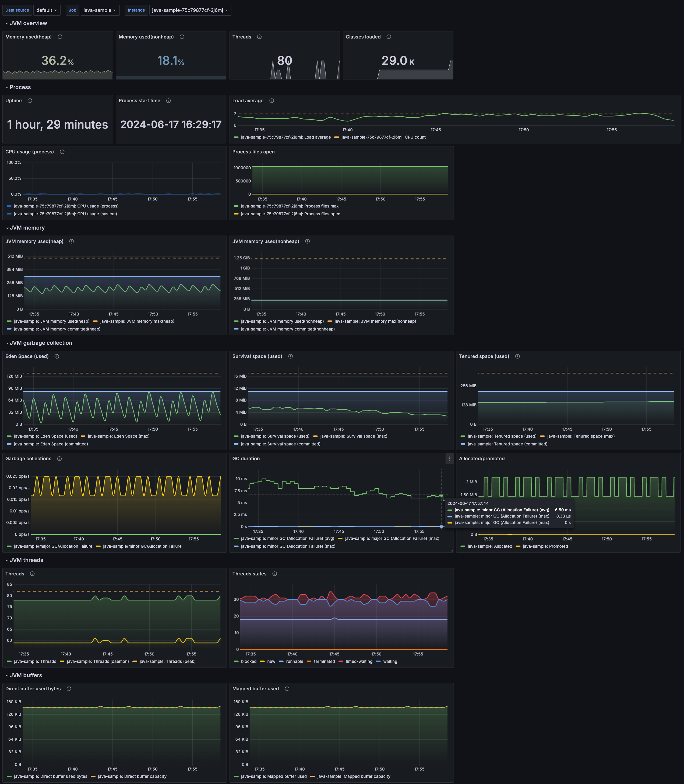Click the info icon on Classes loaded panel
The height and width of the screenshot is (784, 684).
point(389,37)
